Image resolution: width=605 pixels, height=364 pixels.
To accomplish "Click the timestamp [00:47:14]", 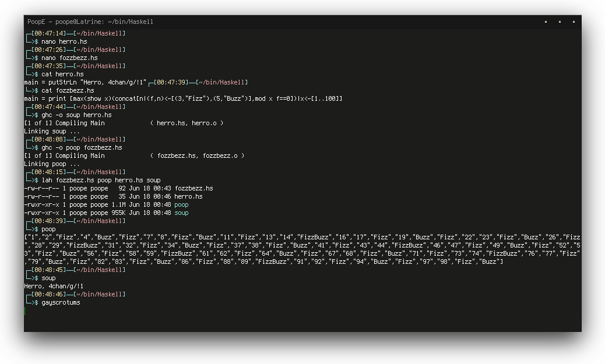I will coord(48,34).
